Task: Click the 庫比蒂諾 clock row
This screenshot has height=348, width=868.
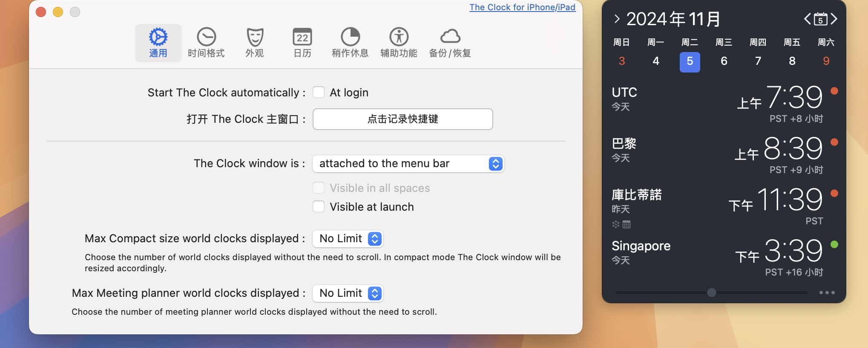Action: pos(724,207)
